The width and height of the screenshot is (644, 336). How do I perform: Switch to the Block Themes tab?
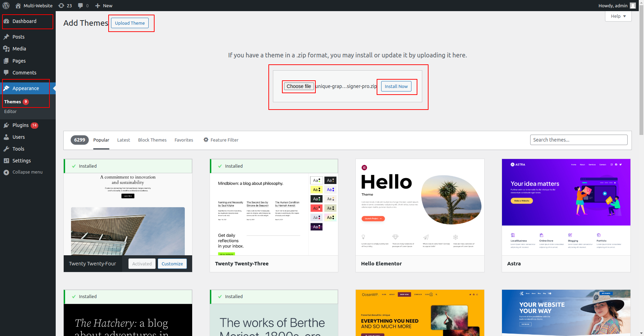152,140
